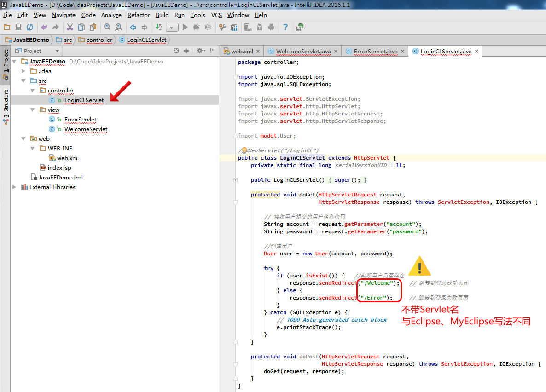Click the Collapse All icon in Project panel

pyautogui.click(x=186, y=51)
